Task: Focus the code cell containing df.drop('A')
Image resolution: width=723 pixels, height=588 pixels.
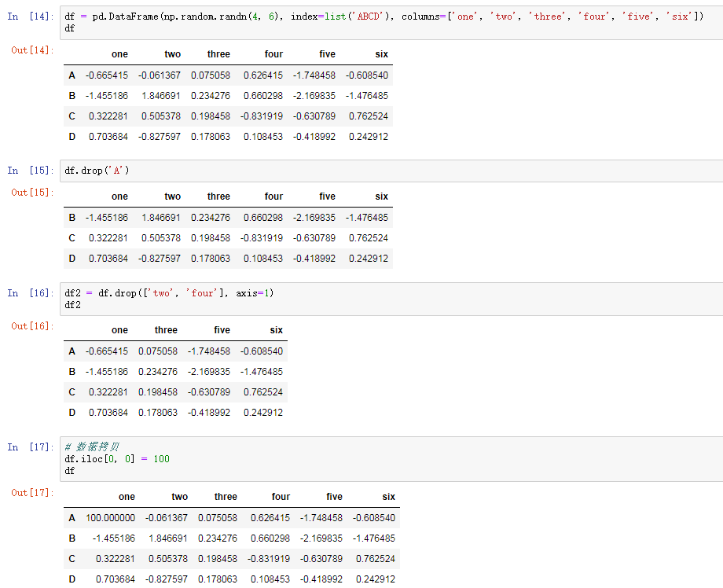Action: point(391,171)
